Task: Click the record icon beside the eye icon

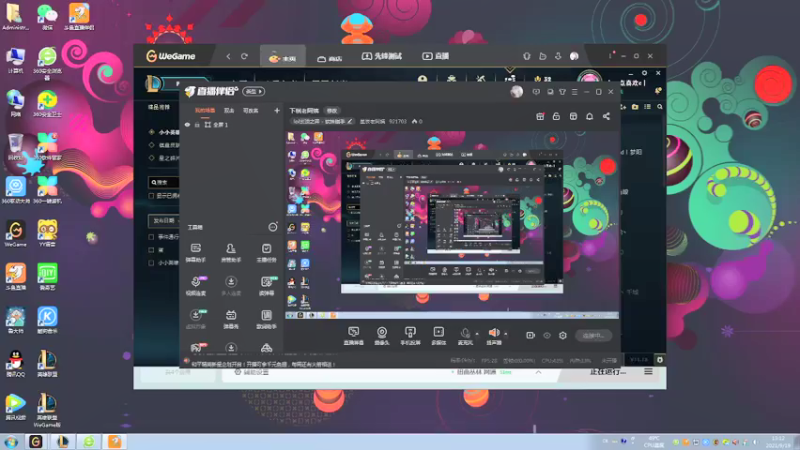Action: [531, 336]
